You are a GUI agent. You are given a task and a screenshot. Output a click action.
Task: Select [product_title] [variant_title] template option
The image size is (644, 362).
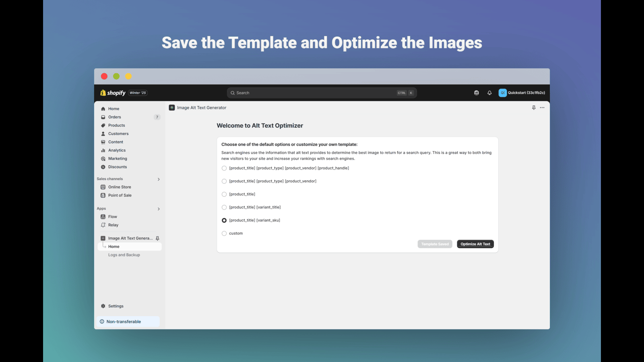(224, 208)
